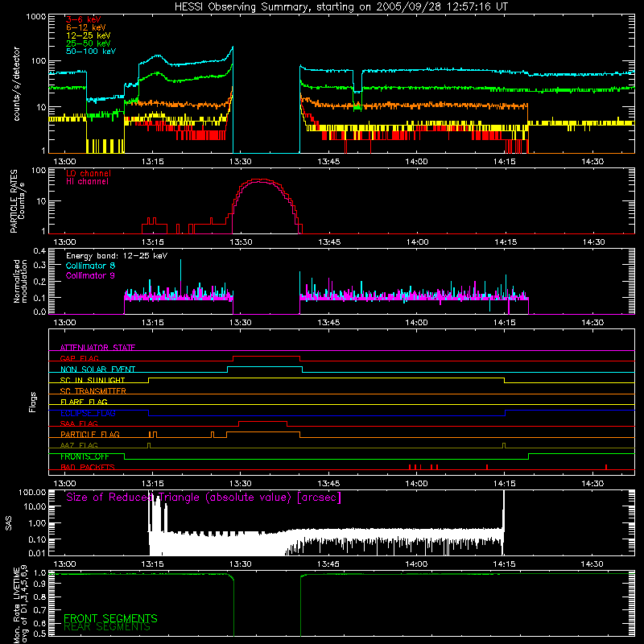Click the SC IN SUNLIGHT flag label
Screen dimensions: 644x644
[93, 380]
